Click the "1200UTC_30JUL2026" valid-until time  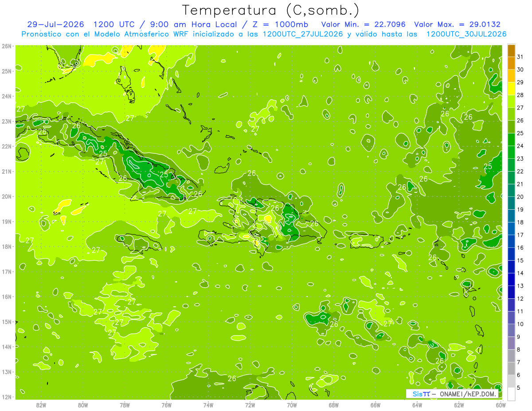pos(466,34)
